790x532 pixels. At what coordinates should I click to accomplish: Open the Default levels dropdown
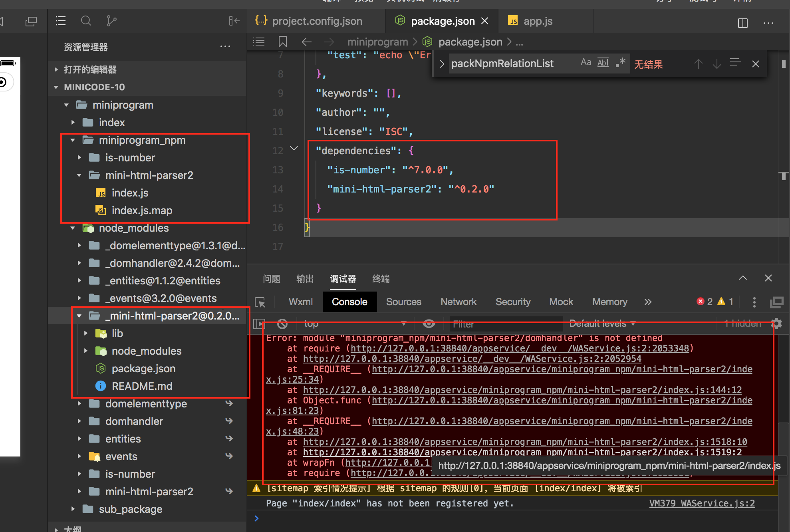click(602, 324)
